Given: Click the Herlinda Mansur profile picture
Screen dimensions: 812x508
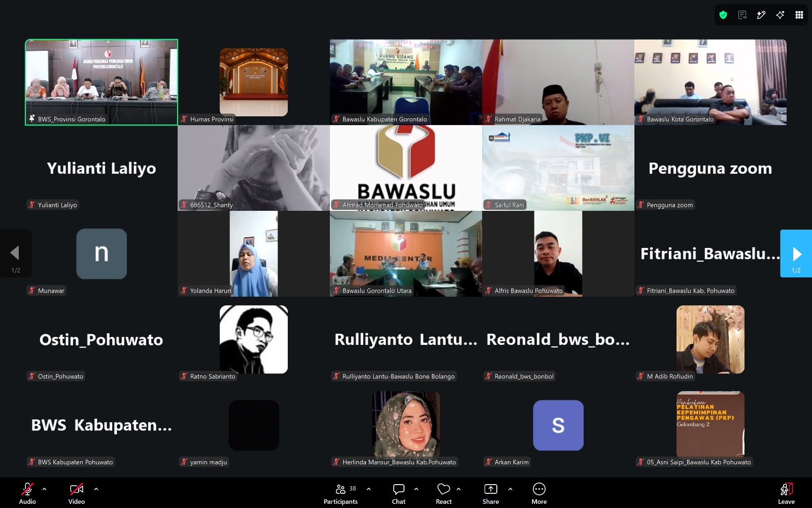Looking at the screenshot, I should [406, 425].
